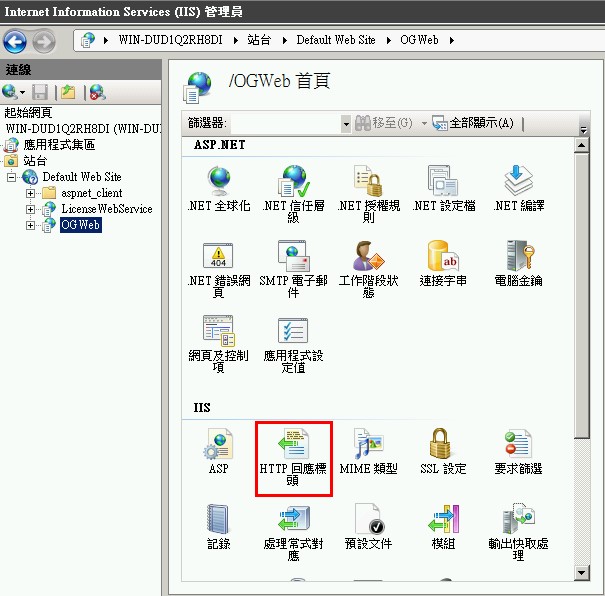Image resolution: width=605 pixels, height=596 pixels.
Task: Click Default Web Site in the address breadcrumb
Action: (336, 40)
